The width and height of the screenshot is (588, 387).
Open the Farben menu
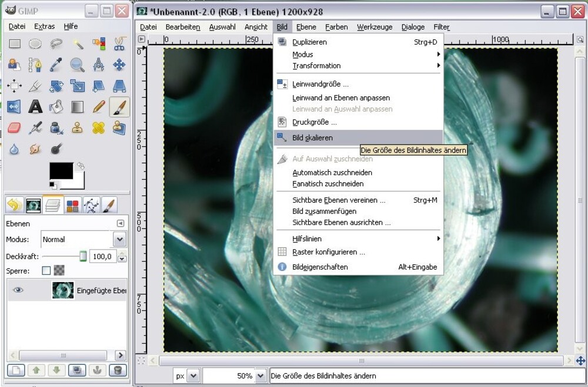pyautogui.click(x=336, y=27)
